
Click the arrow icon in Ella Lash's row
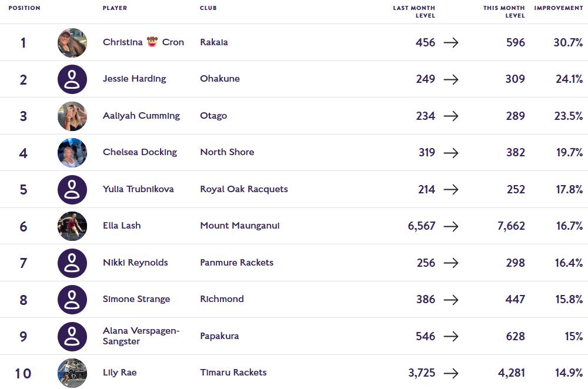[451, 226]
